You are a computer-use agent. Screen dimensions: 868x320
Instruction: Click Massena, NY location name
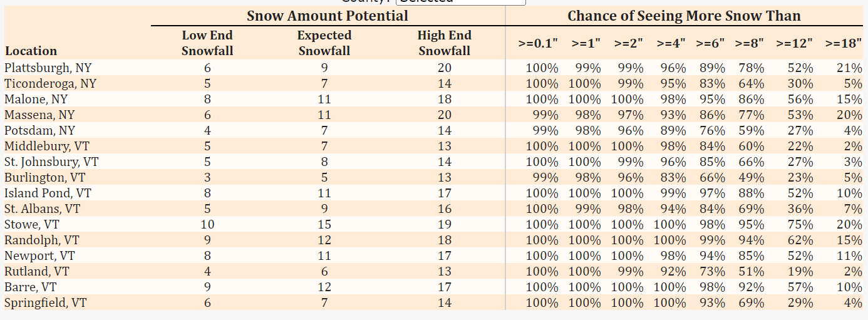point(39,115)
